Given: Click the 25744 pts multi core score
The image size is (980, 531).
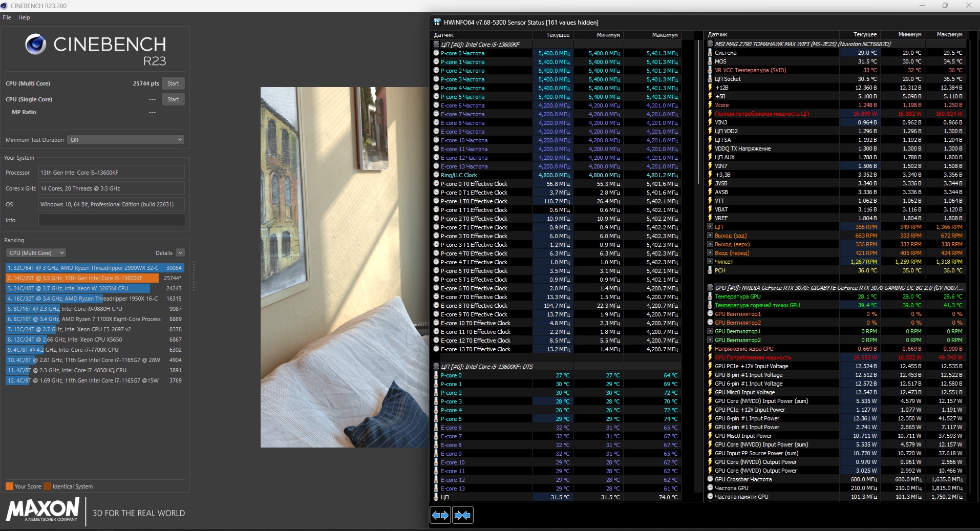Looking at the screenshot, I should 146,83.
